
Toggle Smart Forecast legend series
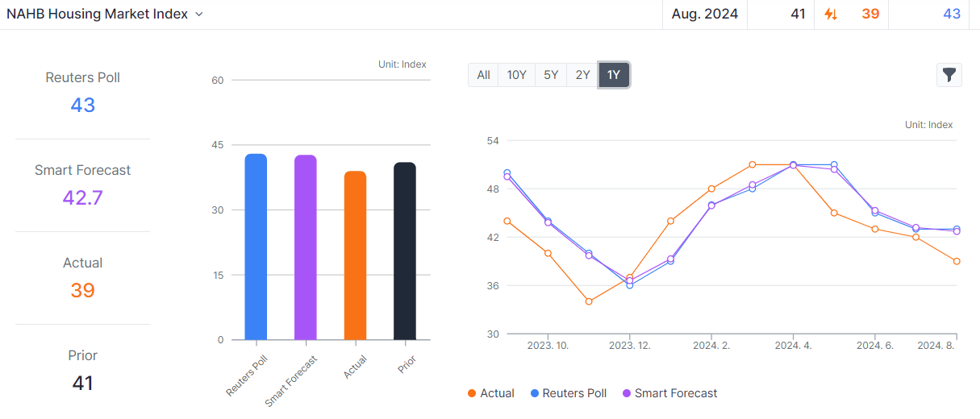[x=669, y=393]
